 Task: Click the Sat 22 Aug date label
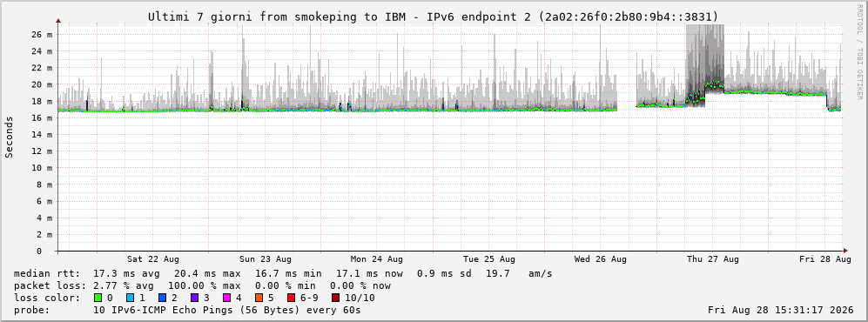pyautogui.click(x=152, y=259)
